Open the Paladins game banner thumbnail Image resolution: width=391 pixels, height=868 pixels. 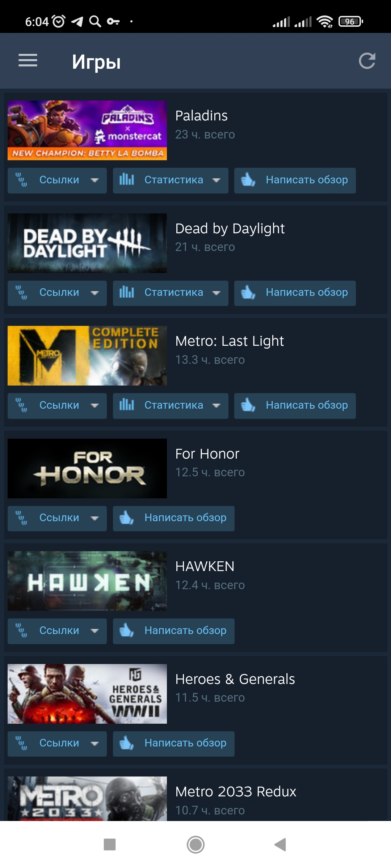point(87,130)
